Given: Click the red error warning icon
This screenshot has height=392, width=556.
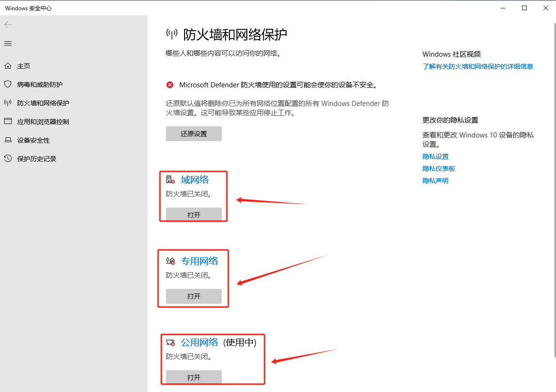Looking at the screenshot, I should [x=170, y=85].
